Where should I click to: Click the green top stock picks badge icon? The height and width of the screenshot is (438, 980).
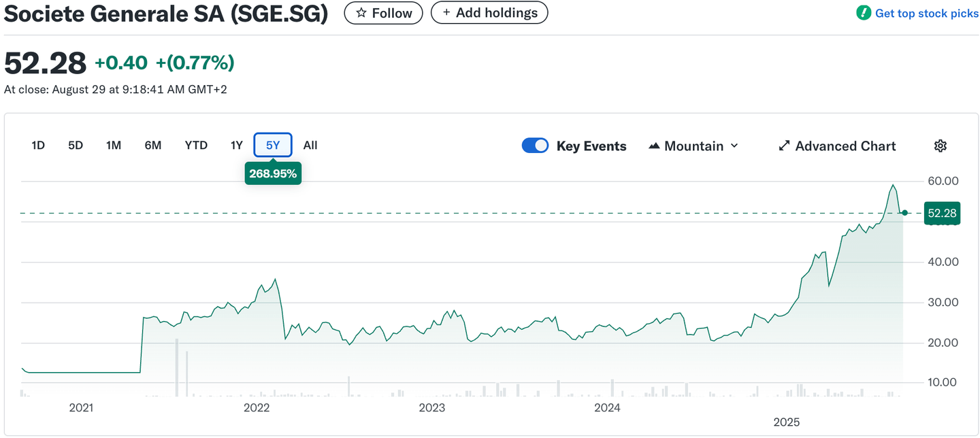pyautogui.click(x=863, y=13)
